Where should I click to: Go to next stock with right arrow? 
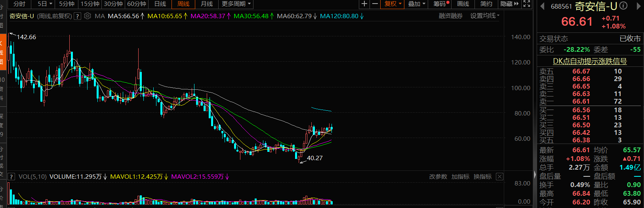(638, 6)
